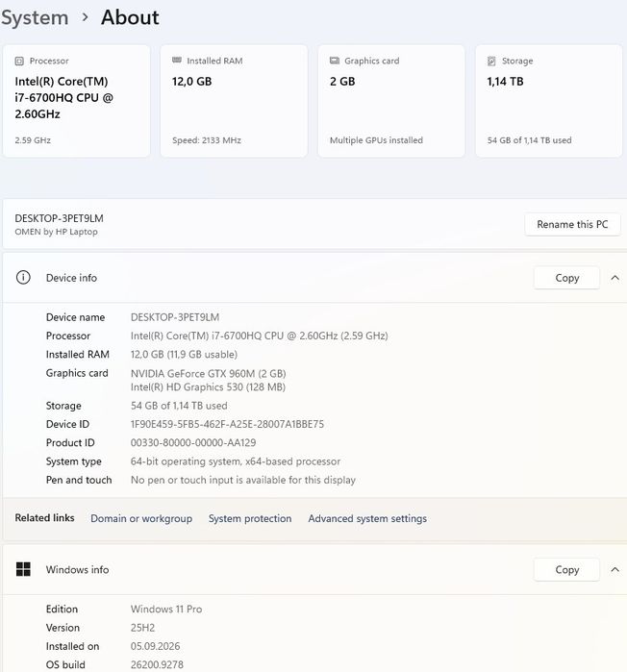The image size is (627, 672).
Task: Click the Related links label
Action: click(44, 518)
